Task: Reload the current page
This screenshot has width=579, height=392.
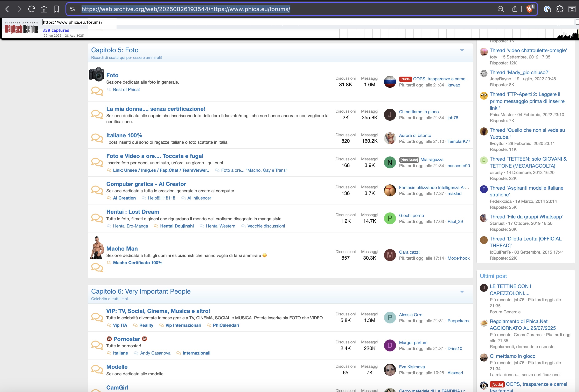Action: pos(31,9)
